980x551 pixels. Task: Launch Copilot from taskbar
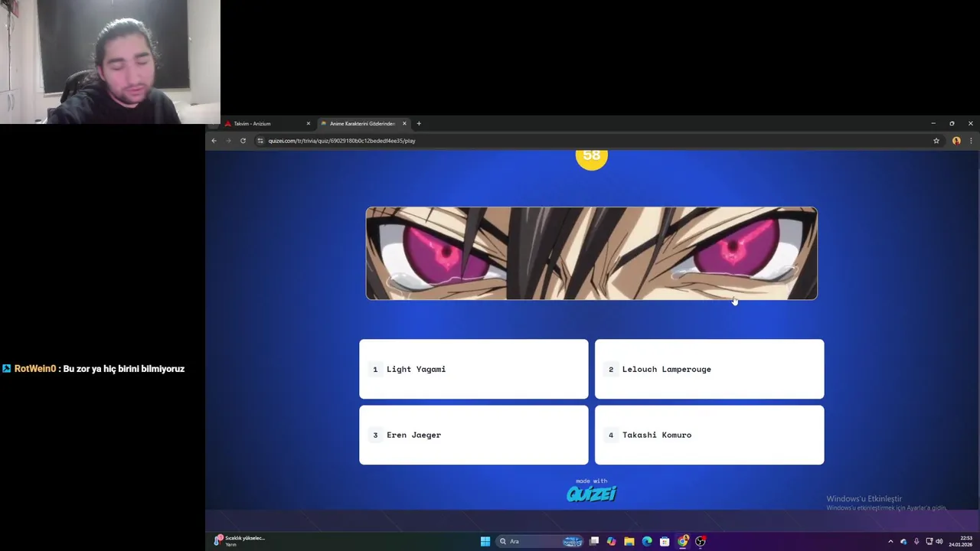(611, 541)
